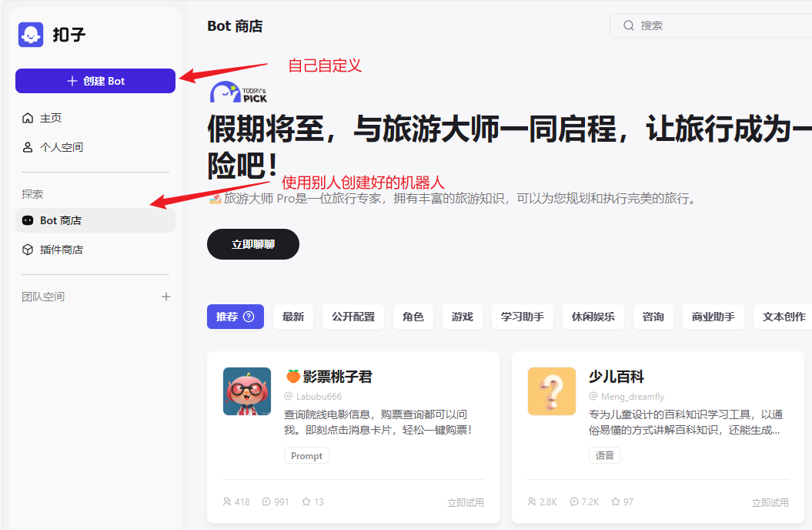Open 主页 from the sidebar
This screenshot has width=812, height=530.
pos(51,118)
